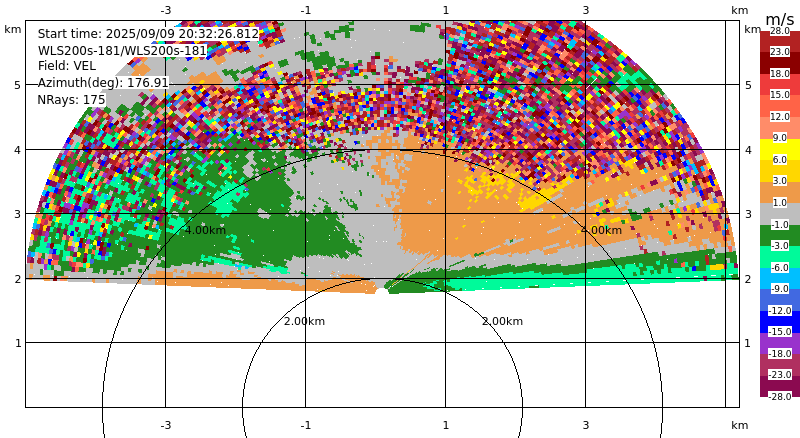Click the 9.0 colorbar tick label
Image resolution: width=800 pixels, height=438 pixels.
(780, 138)
